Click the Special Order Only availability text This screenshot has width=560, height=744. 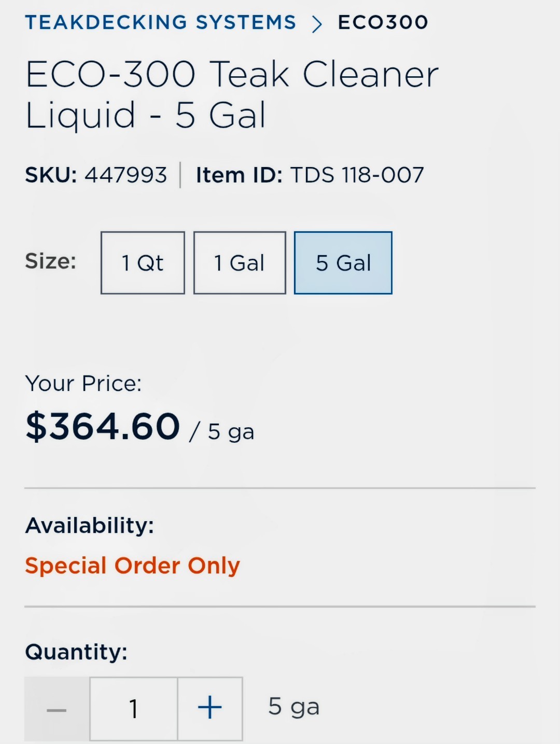(x=133, y=566)
